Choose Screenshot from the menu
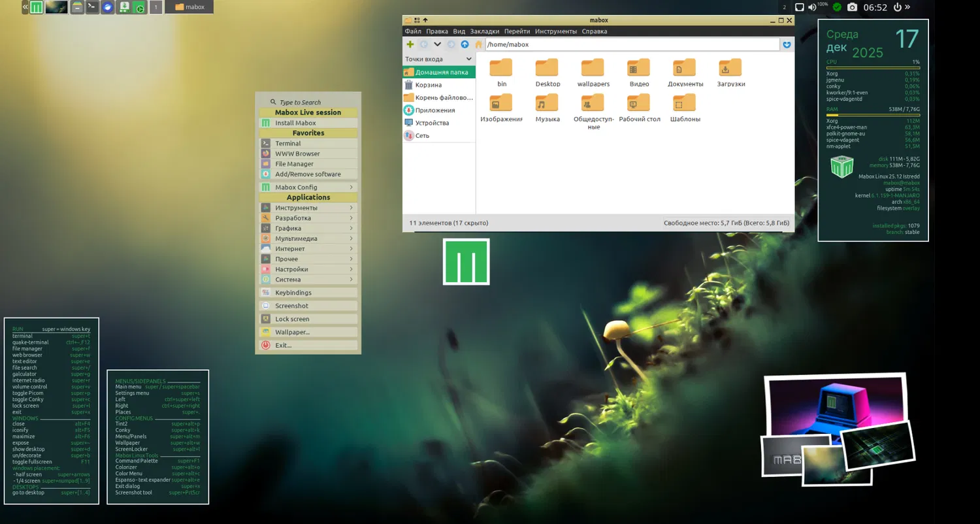980x524 pixels. pos(308,306)
